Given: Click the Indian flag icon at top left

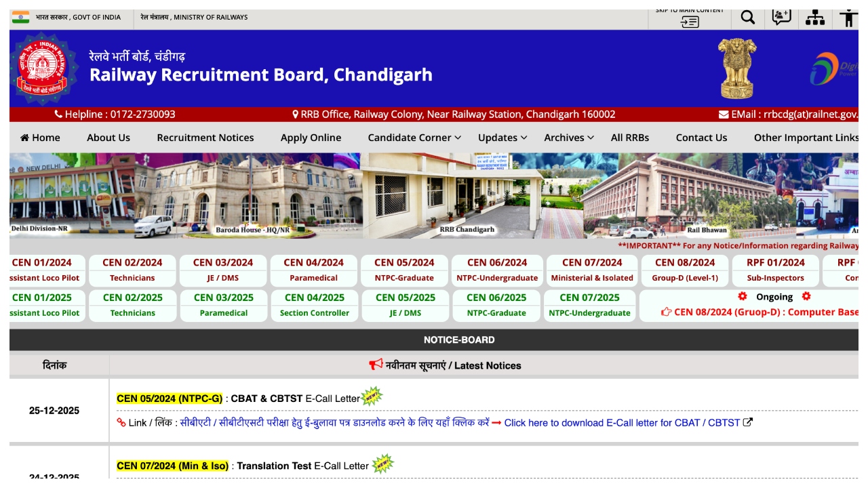Looking at the screenshot, I should [x=20, y=17].
